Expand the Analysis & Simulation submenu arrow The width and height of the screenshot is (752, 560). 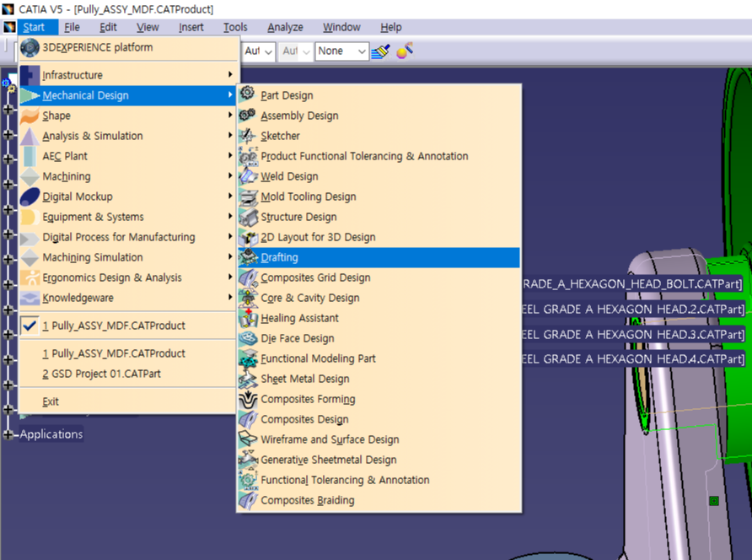[230, 135]
